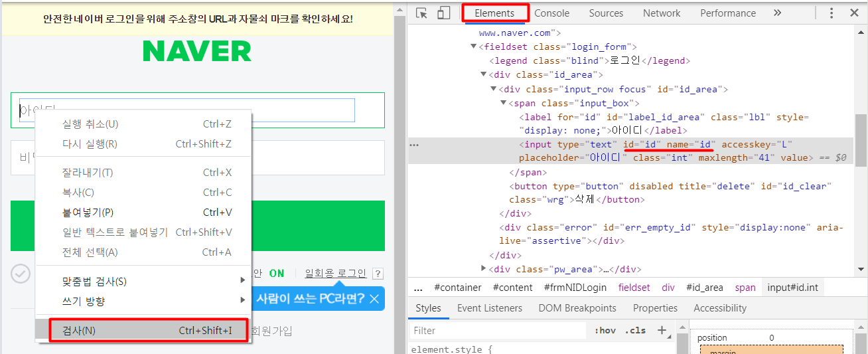868x354 pixels.
Task: Open the Event Listeners tab
Action: 490,308
